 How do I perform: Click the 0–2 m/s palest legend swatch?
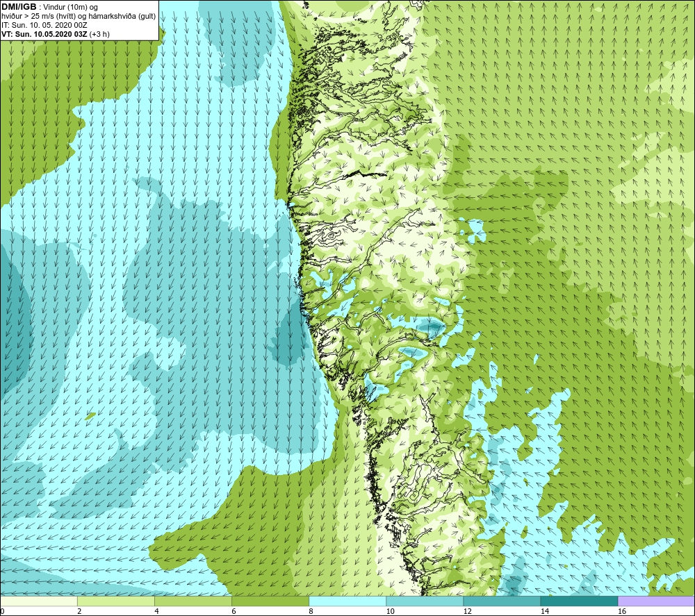[x=39, y=601]
